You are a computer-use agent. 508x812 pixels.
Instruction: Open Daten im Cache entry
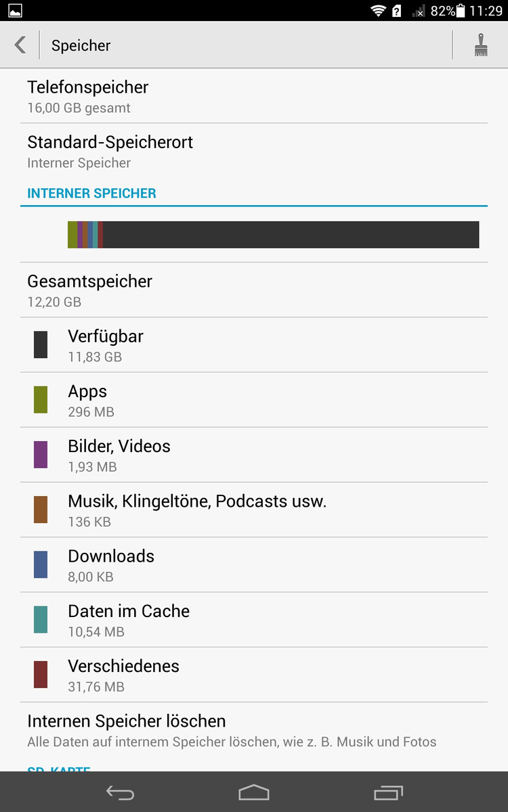pos(254,620)
